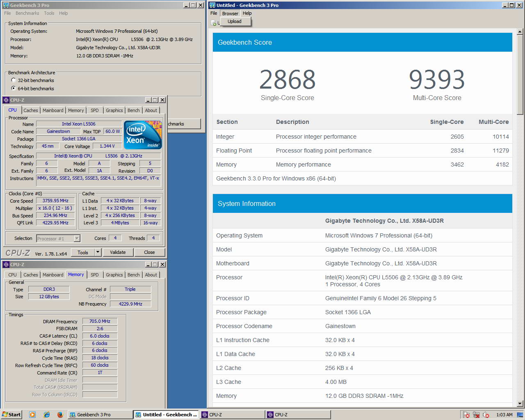
Task: Click scroll down arrow in results window
Action: [x=520, y=404]
